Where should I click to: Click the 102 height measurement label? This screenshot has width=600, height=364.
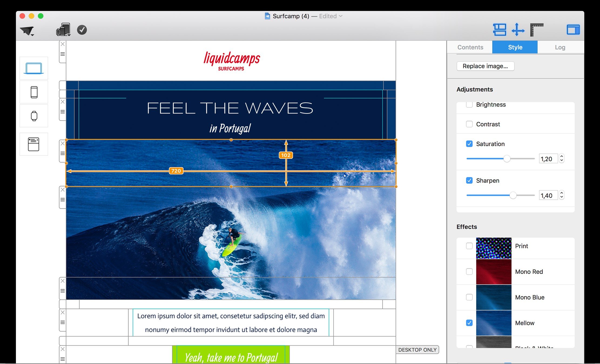[x=286, y=155]
